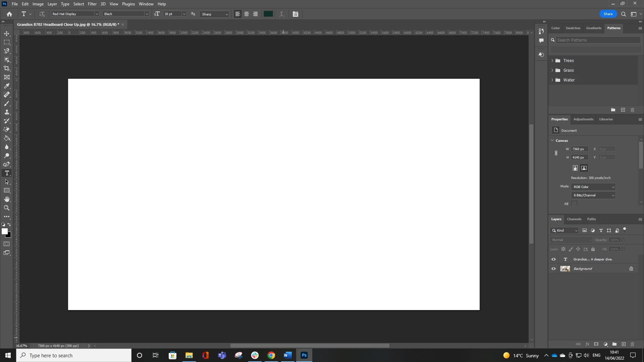644x362 pixels.
Task: Select the Hand tool
Action: 7,199
